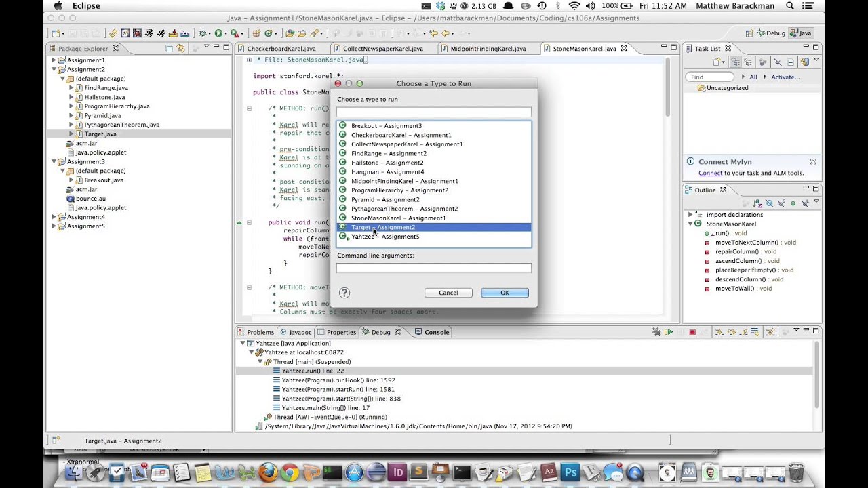Click Step Return icon in Debug view

point(744,332)
